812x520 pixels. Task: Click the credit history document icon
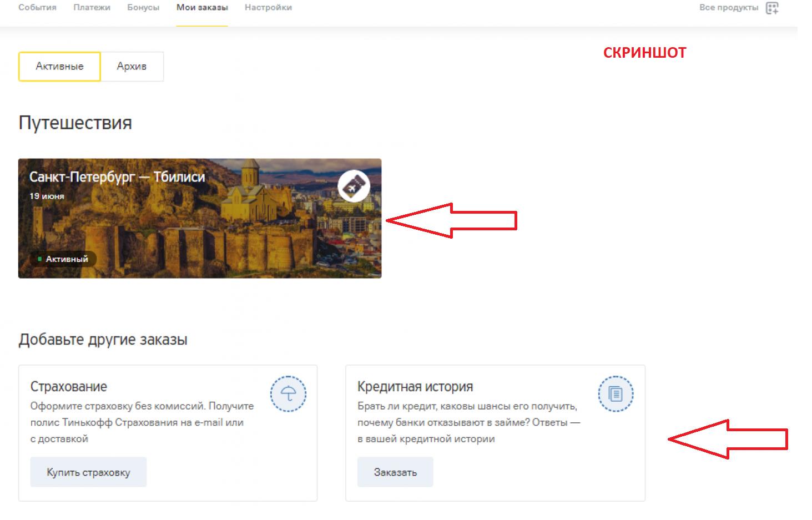[616, 394]
